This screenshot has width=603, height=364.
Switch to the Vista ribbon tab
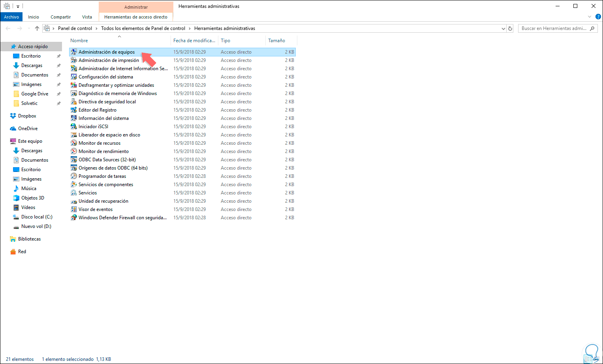87,17
